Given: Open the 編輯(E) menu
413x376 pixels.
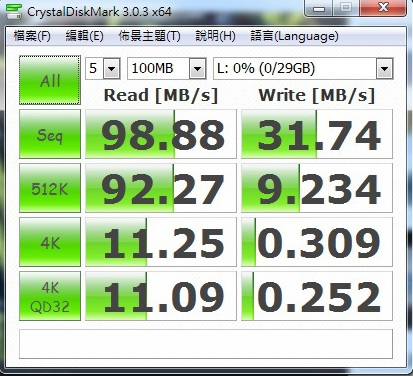Looking at the screenshot, I should 85,36.
